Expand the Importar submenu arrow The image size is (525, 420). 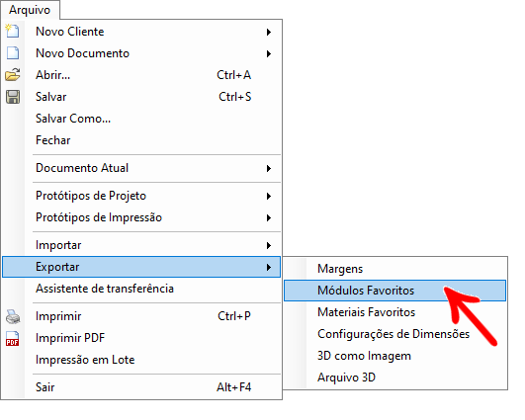(269, 246)
